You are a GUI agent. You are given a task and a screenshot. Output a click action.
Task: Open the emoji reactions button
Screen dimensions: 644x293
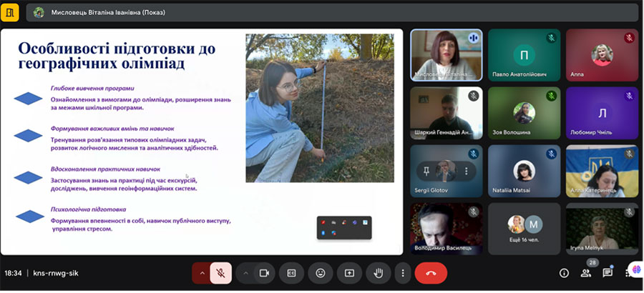321,273
